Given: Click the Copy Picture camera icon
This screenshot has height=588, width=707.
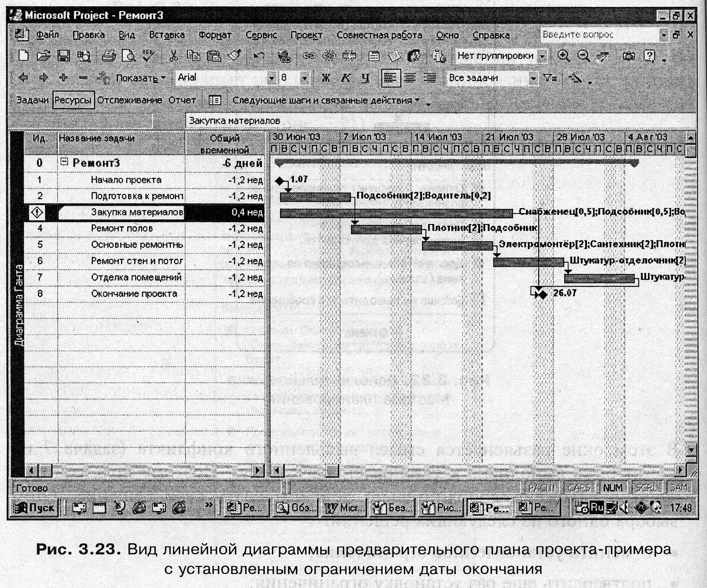Looking at the screenshot, I should pyautogui.click(x=629, y=56).
